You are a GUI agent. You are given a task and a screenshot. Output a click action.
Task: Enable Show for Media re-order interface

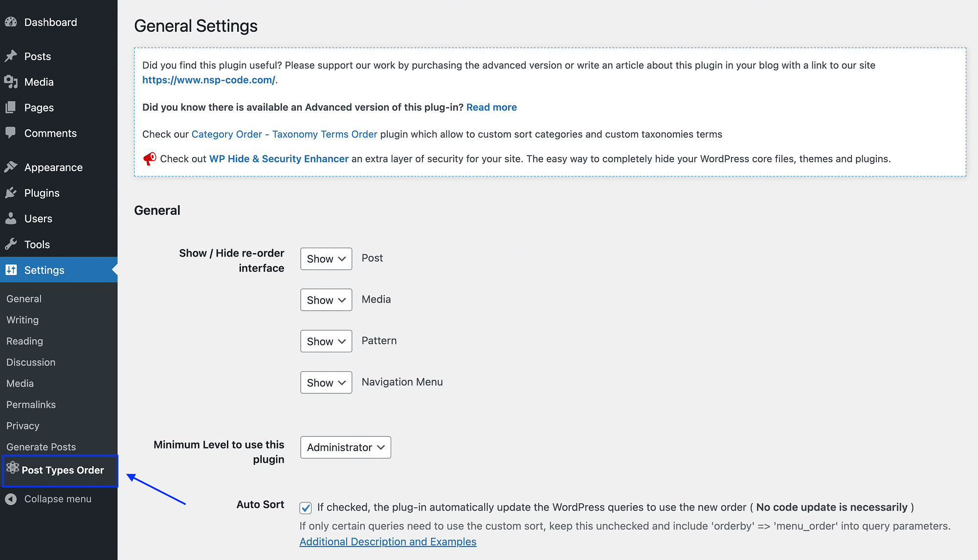coord(326,300)
